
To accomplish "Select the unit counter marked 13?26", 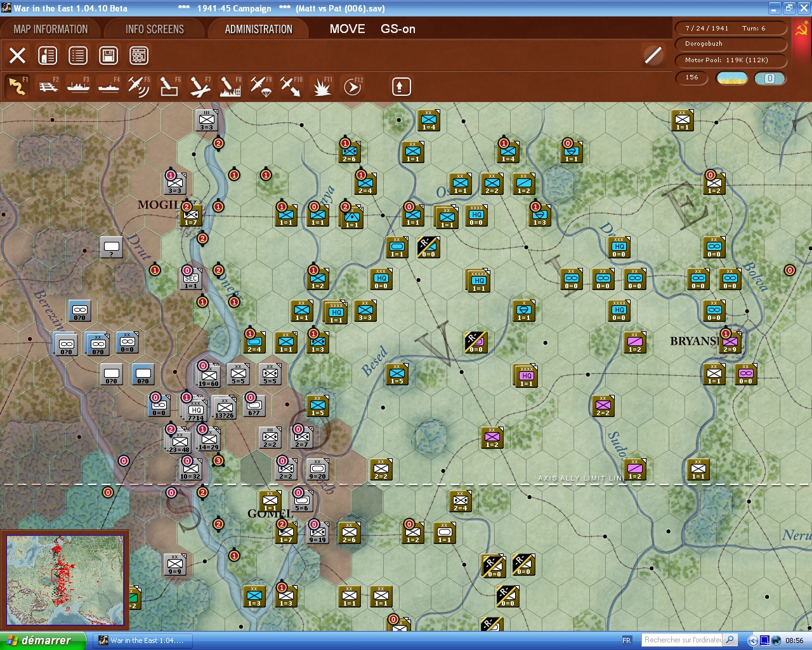I will 224,407.
